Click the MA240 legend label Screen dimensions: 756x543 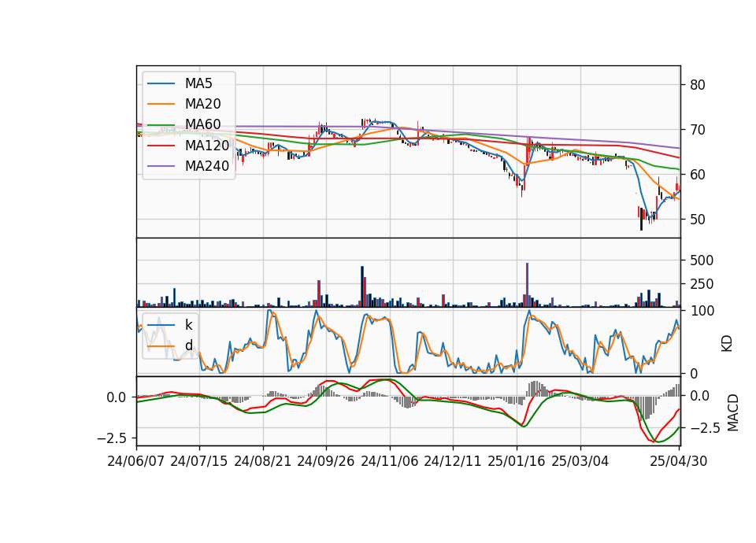(207, 166)
